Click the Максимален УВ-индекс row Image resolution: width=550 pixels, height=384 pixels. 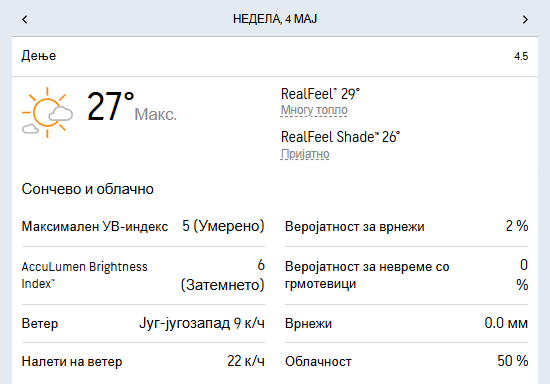143,227
